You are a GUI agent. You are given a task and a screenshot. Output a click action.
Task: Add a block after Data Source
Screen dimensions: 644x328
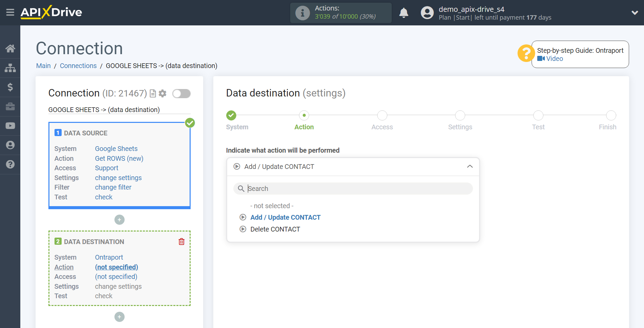(x=120, y=220)
